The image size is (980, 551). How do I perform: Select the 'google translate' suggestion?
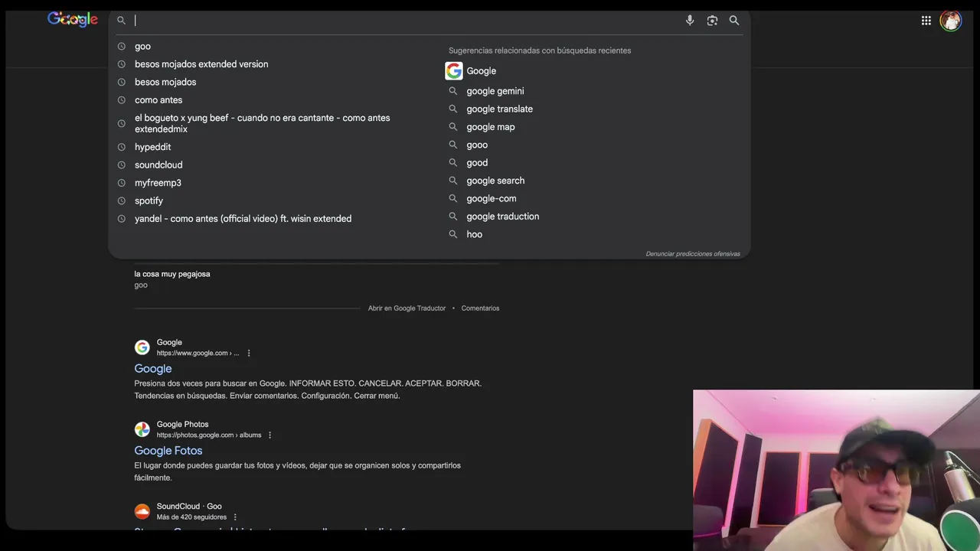point(500,109)
